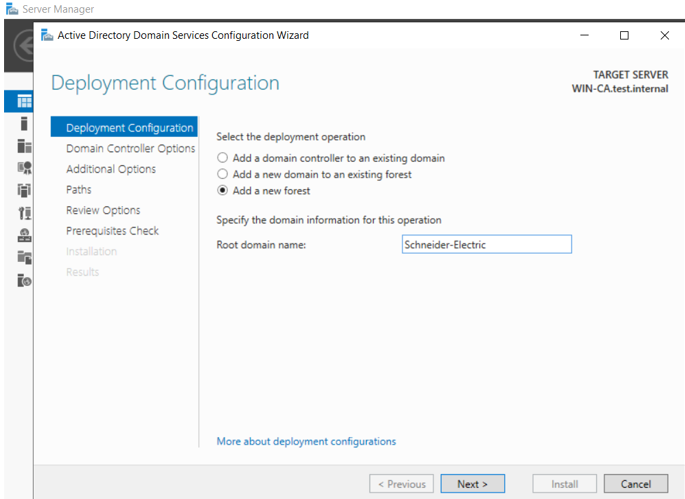Select the 'Add a new forest' radio button
The image size is (685, 499).
click(222, 191)
